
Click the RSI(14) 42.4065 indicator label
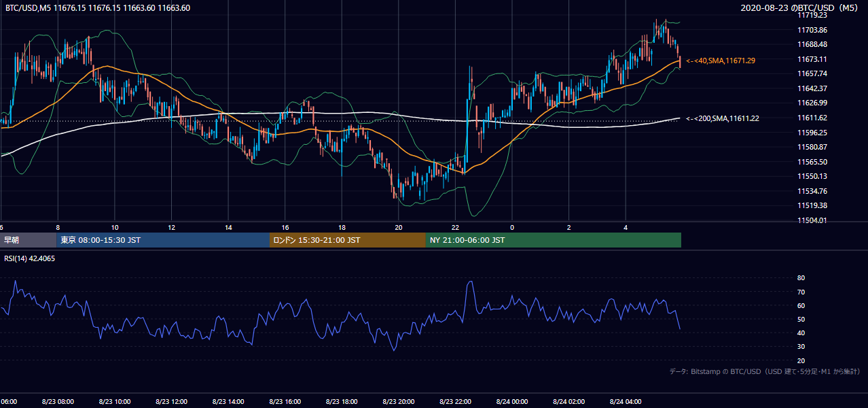pyautogui.click(x=30, y=258)
